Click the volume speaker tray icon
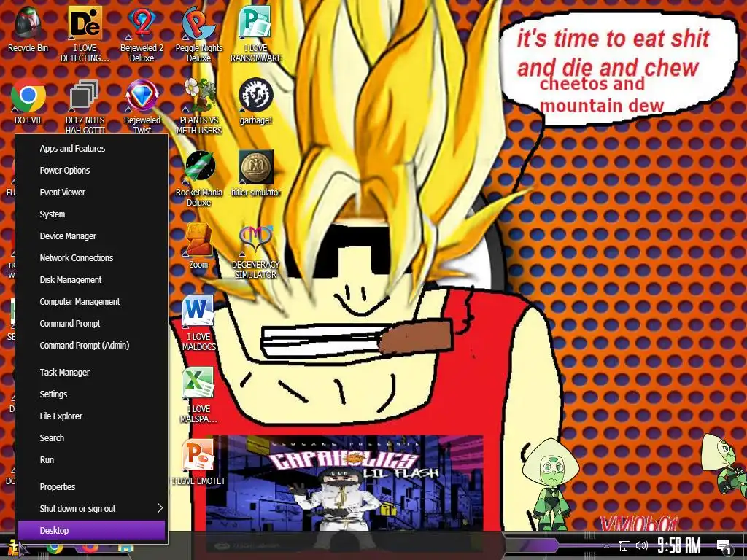The height and width of the screenshot is (560, 747). [x=642, y=545]
